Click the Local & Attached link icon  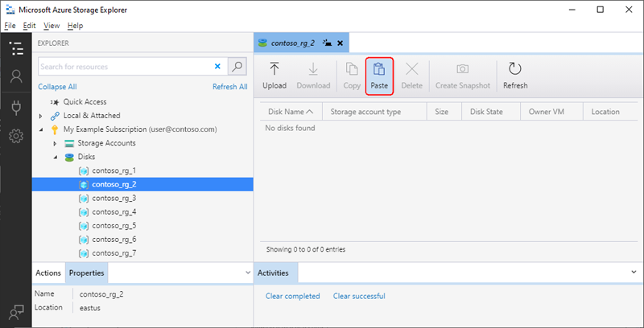[x=55, y=116]
